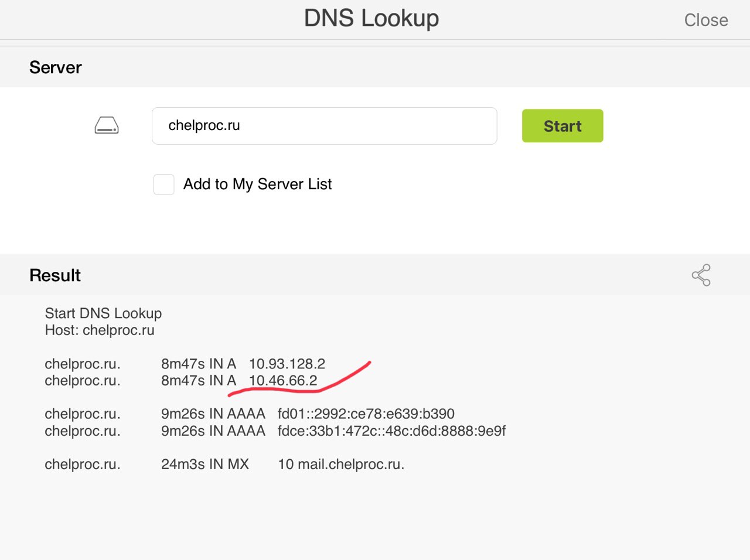Viewport: 750px width, 560px height.
Task: Click the Result section header
Action: [x=55, y=275]
